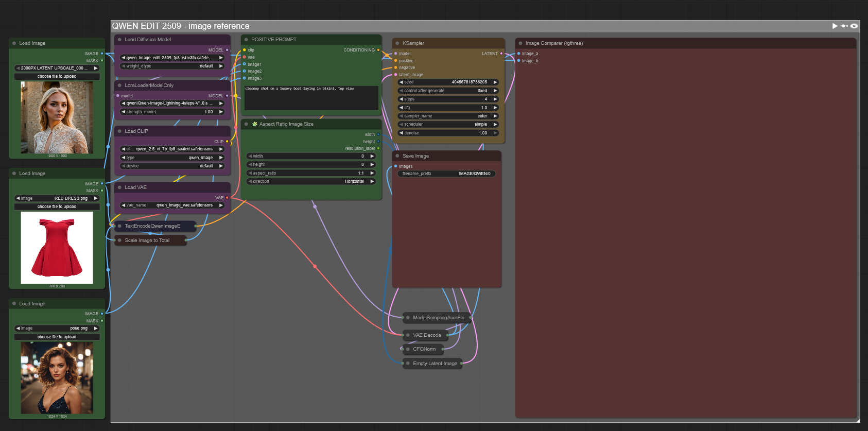Toggle the group's eye mute icon
The width and height of the screenshot is (868, 431).
click(x=854, y=26)
